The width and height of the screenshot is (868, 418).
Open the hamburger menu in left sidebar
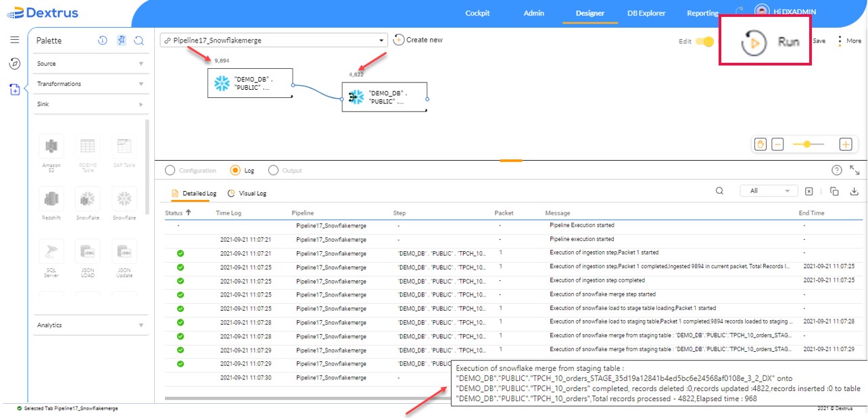pos(14,40)
